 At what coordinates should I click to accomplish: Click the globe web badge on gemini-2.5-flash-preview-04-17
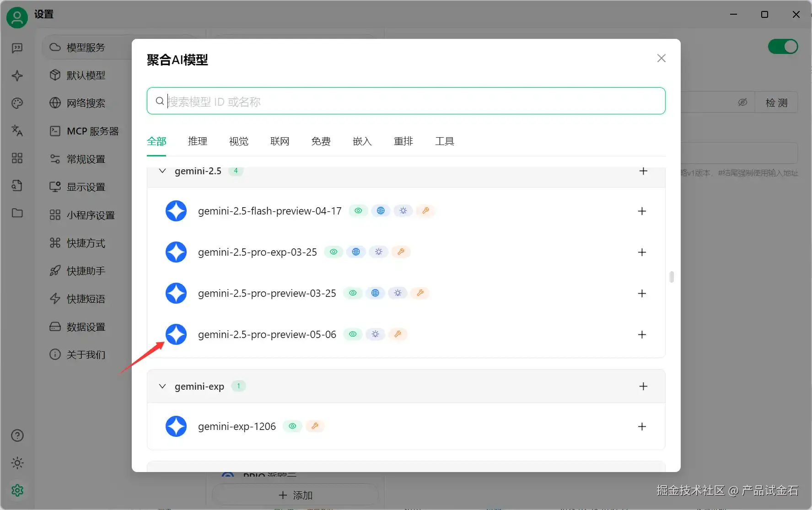(381, 210)
